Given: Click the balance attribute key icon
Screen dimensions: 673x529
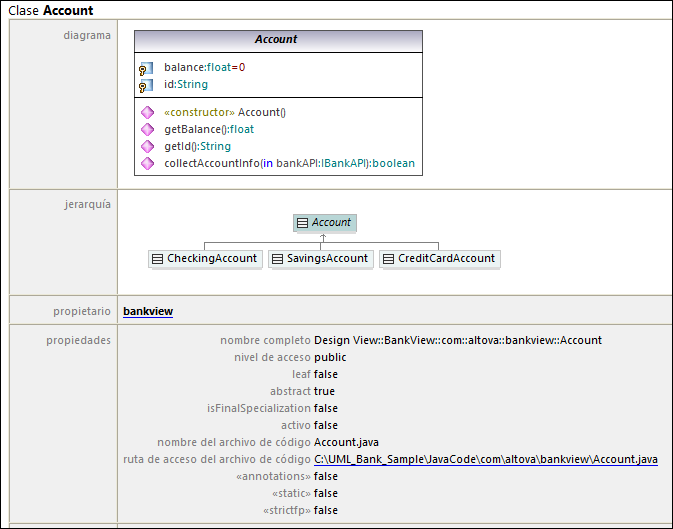Looking at the screenshot, I should (x=146, y=68).
